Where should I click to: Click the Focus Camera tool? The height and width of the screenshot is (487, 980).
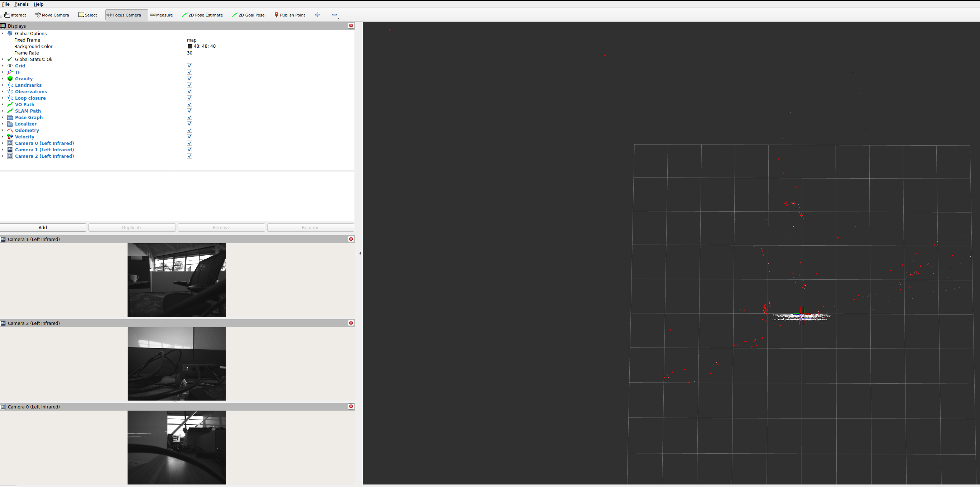[125, 15]
